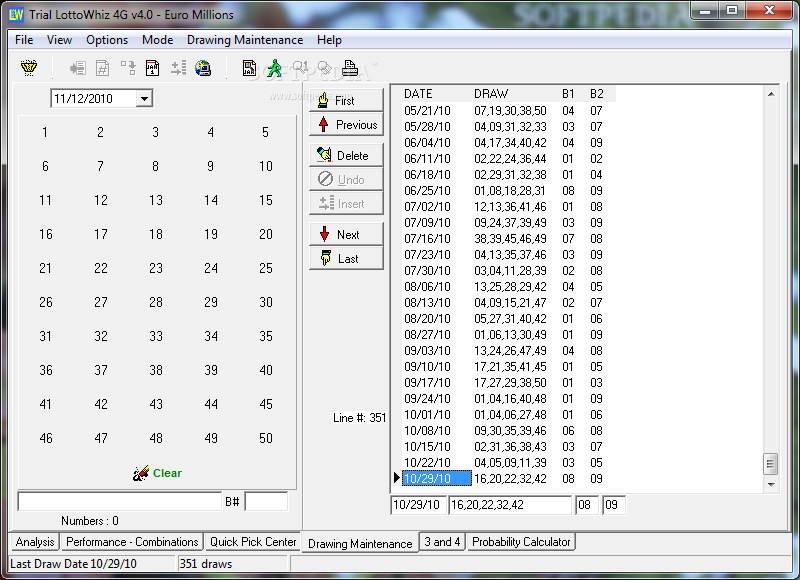Delete the selected drawing
This screenshot has height=580, width=800.
pyautogui.click(x=346, y=155)
